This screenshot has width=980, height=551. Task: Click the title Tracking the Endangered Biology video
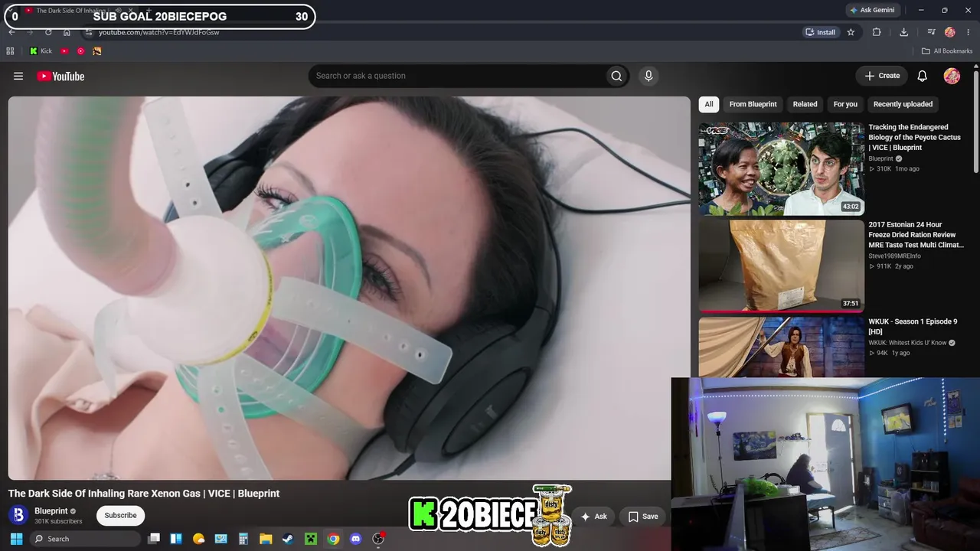coord(914,138)
